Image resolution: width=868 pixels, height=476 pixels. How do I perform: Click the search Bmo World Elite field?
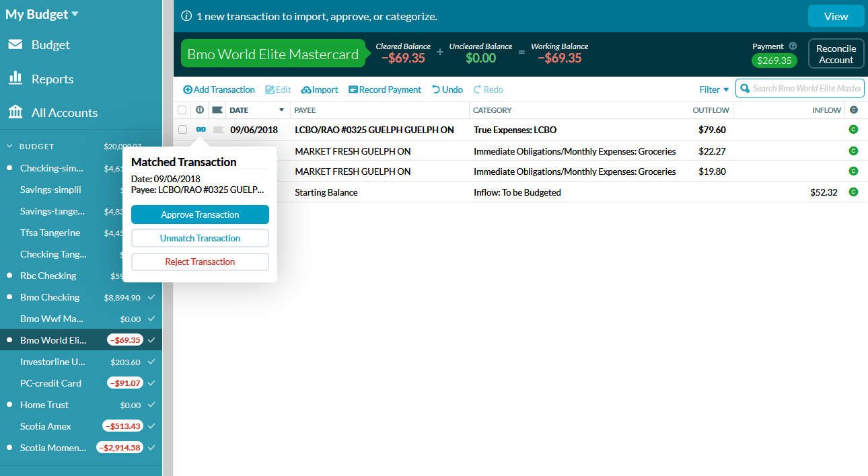800,88
